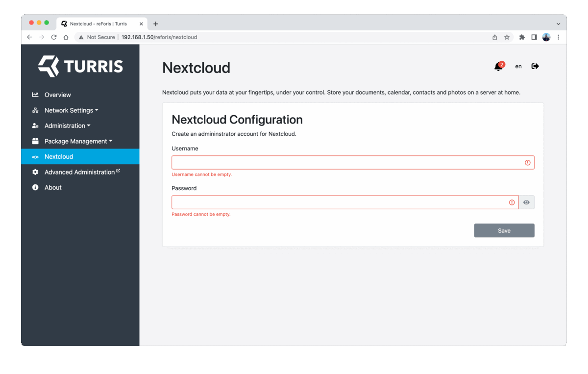Image resolution: width=588 pixels, height=374 pixels.
Task: Select the Nextcloud sidebar item
Action: coord(80,157)
